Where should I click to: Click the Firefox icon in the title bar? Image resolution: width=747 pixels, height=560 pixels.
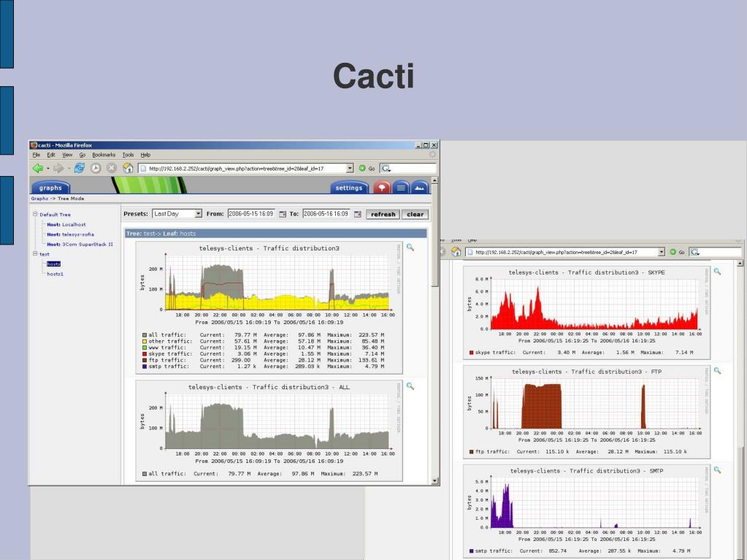coord(34,145)
